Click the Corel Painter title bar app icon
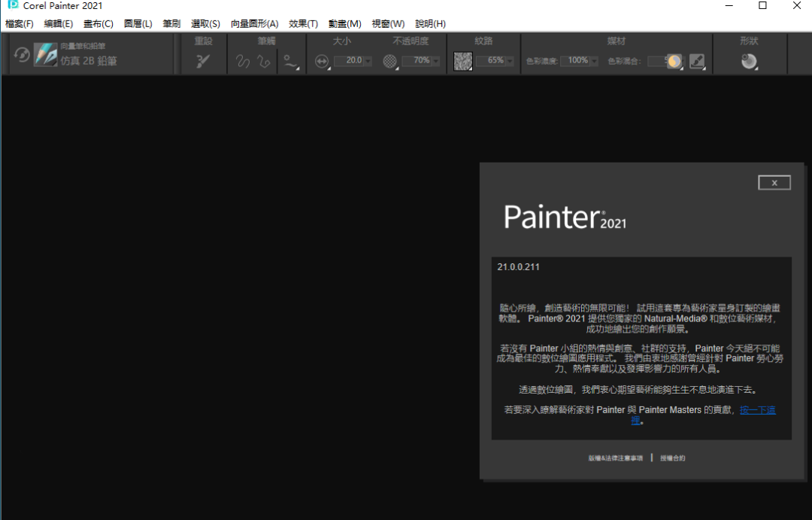 (x=13, y=5)
